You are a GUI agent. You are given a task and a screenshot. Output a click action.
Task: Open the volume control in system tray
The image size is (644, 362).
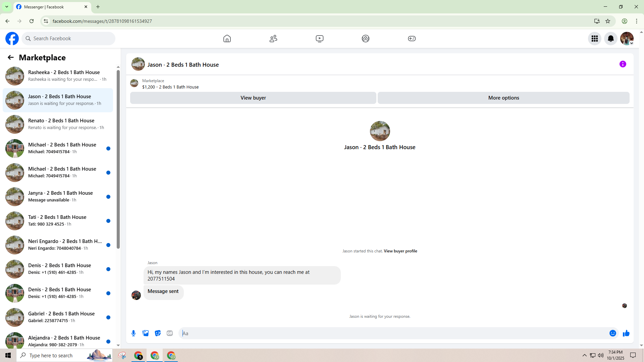click(x=601, y=355)
